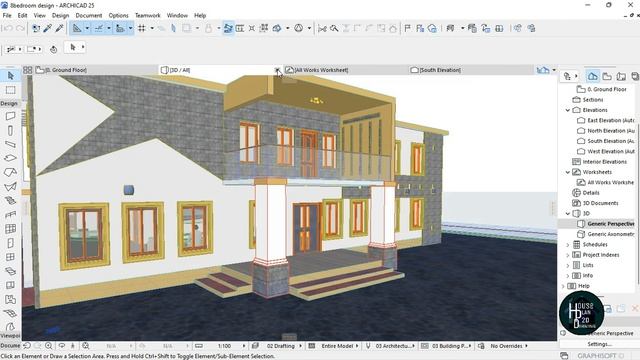Collapse the 3D tree node
Image resolution: width=640 pixels, height=360 pixels.
click(568, 213)
